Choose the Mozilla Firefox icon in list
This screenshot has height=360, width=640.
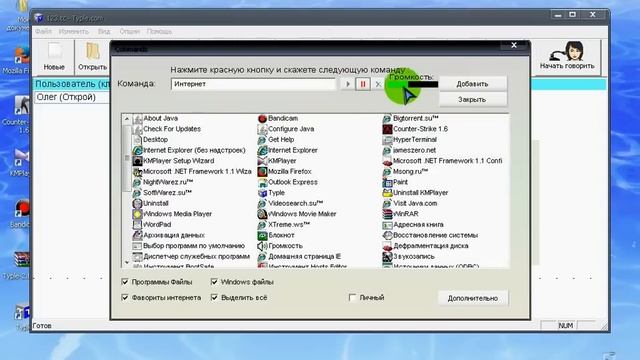(x=262, y=171)
